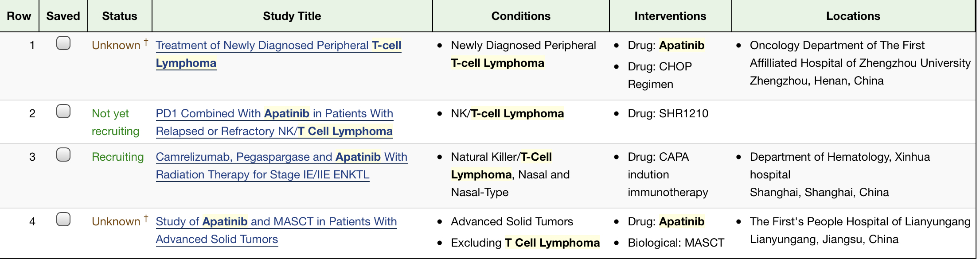Image resolution: width=980 pixels, height=259 pixels.
Task: Click the Drug: SHR1210 intervention entry
Action: 668,113
